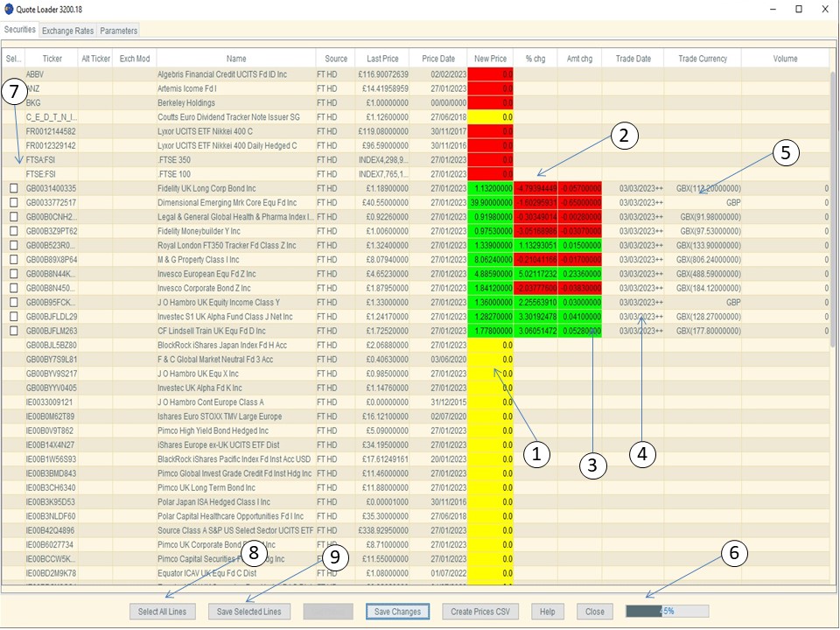Click the progress bar showing percentage
The width and height of the screenshot is (840, 630).
coord(667,612)
